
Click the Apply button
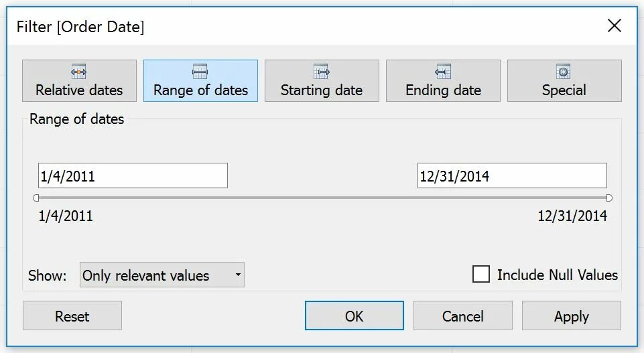tap(571, 316)
